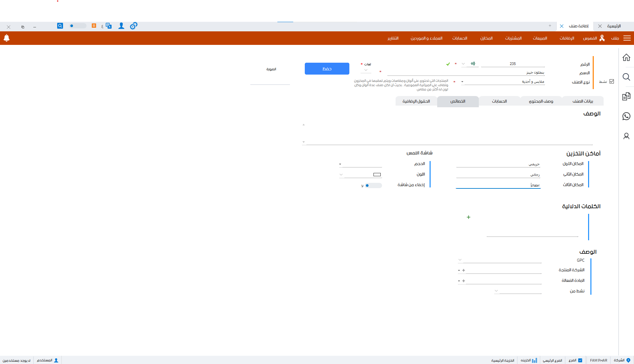This screenshot has width=634, height=364.
Task: Click the documents icon in right sidebar
Action: 626,96
